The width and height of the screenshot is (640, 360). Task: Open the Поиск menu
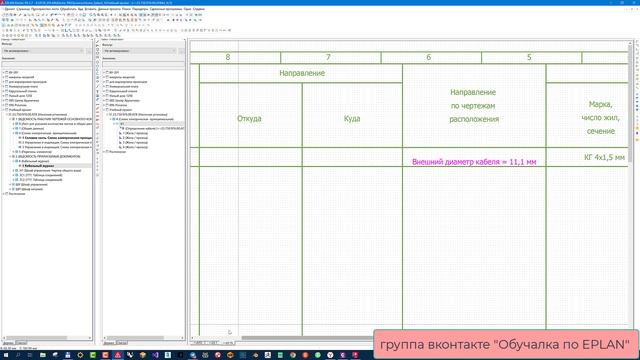pos(126,9)
